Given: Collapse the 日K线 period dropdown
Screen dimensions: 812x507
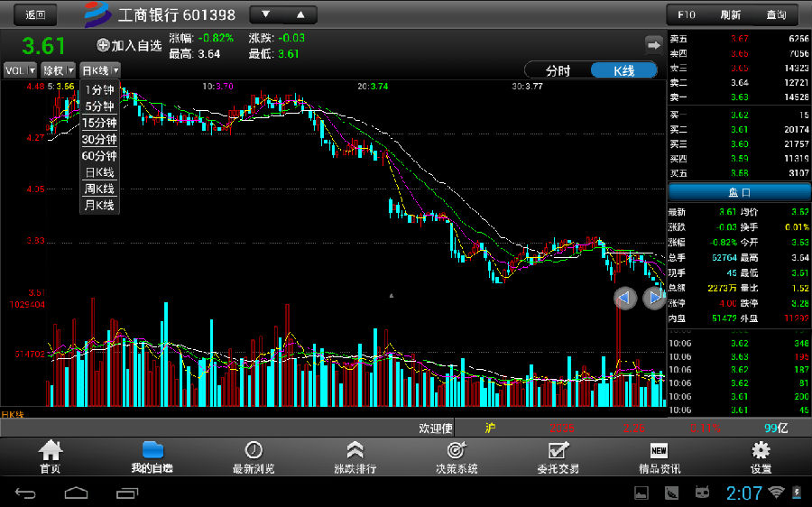Looking at the screenshot, I should tap(100, 70).
